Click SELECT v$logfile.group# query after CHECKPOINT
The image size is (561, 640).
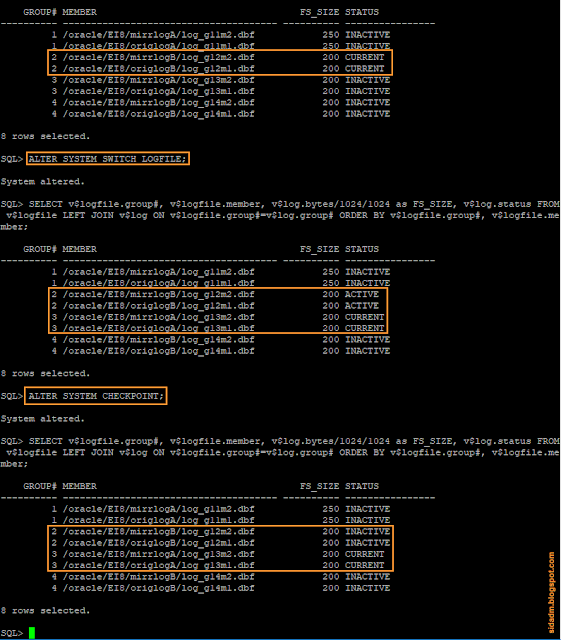click(x=280, y=453)
